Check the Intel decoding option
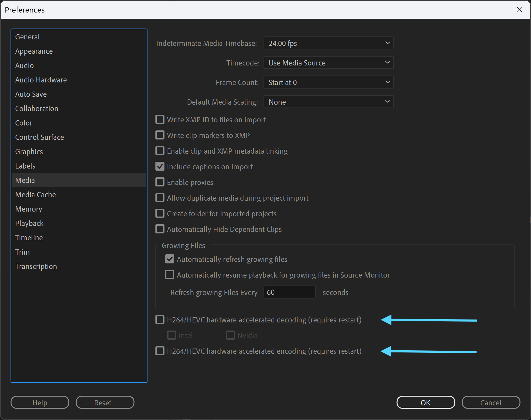531x420 pixels. click(172, 335)
